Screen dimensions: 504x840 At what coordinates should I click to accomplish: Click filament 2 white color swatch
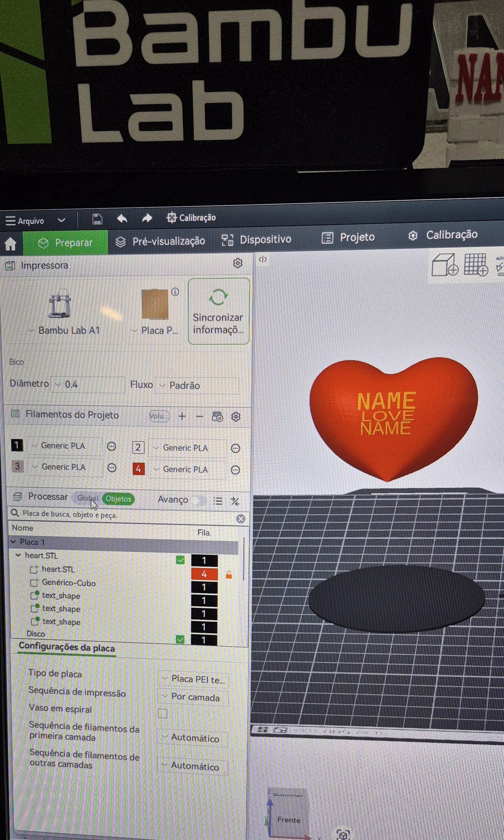tap(138, 448)
